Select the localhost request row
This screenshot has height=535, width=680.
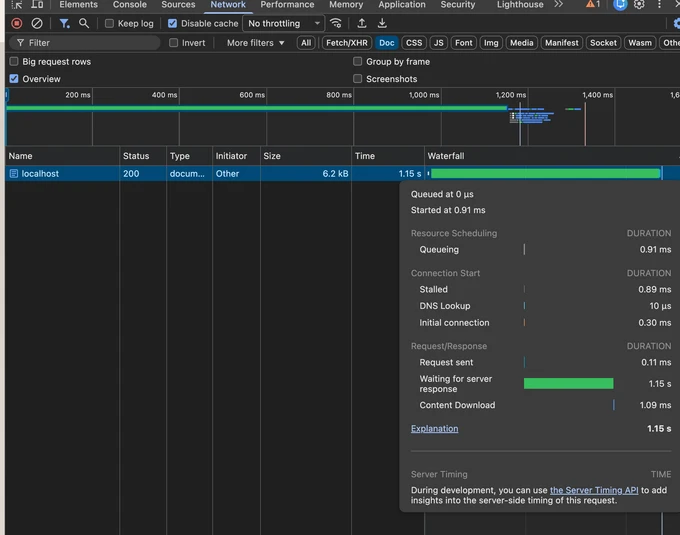tap(343, 173)
